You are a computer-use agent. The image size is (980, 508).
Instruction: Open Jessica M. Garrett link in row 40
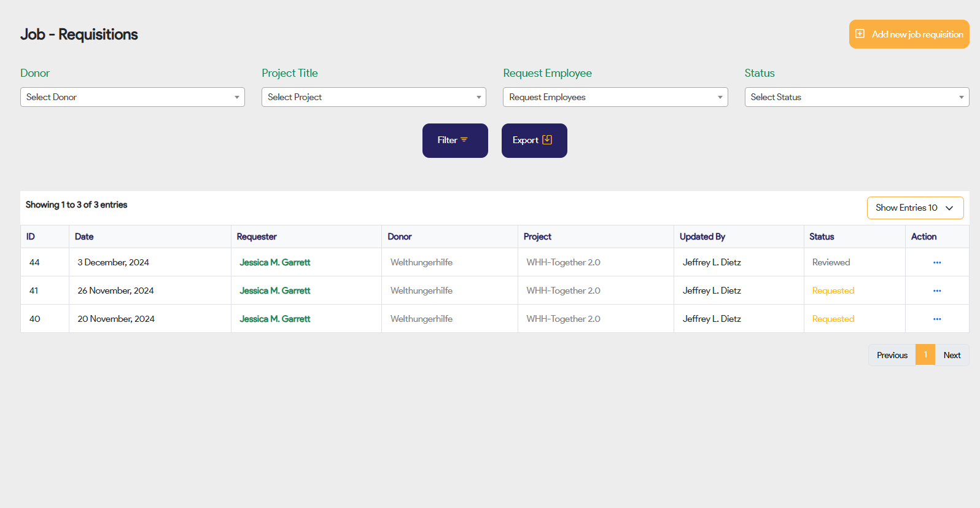point(274,319)
